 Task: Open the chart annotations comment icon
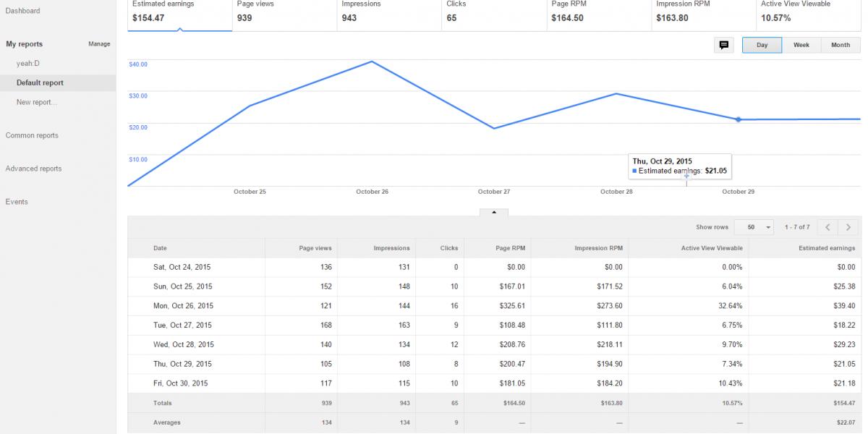click(723, 45)
